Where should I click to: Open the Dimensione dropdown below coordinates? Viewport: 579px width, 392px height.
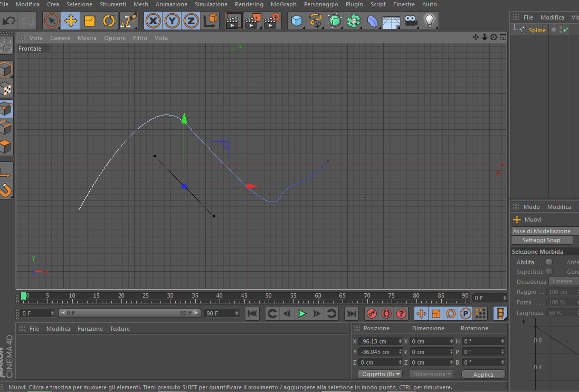point(431,374)
